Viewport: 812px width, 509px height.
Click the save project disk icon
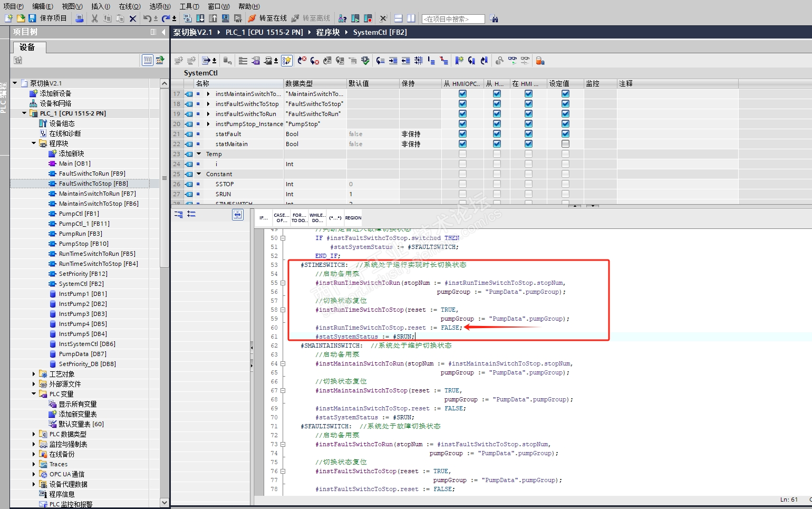(x=32, y=18)
